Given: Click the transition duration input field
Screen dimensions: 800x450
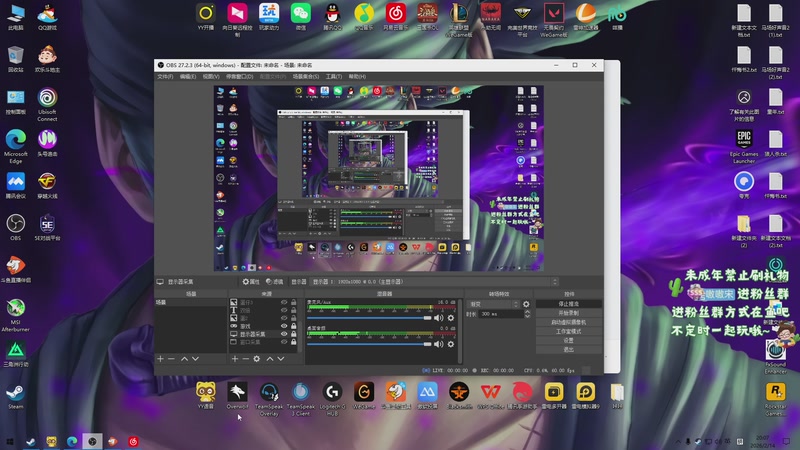Looking at the screenshot, I should point(500,314).
